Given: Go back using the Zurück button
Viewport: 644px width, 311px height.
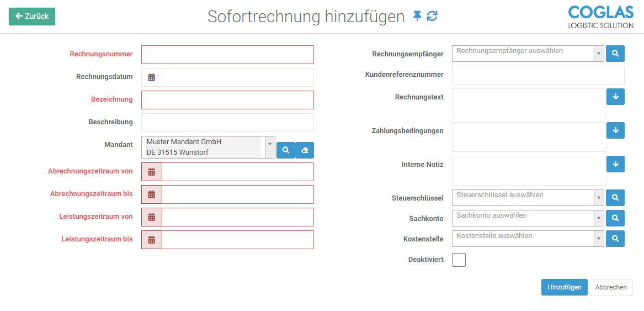Looking at the screenshot, I should pyautogui.click(x=32, y=17).
